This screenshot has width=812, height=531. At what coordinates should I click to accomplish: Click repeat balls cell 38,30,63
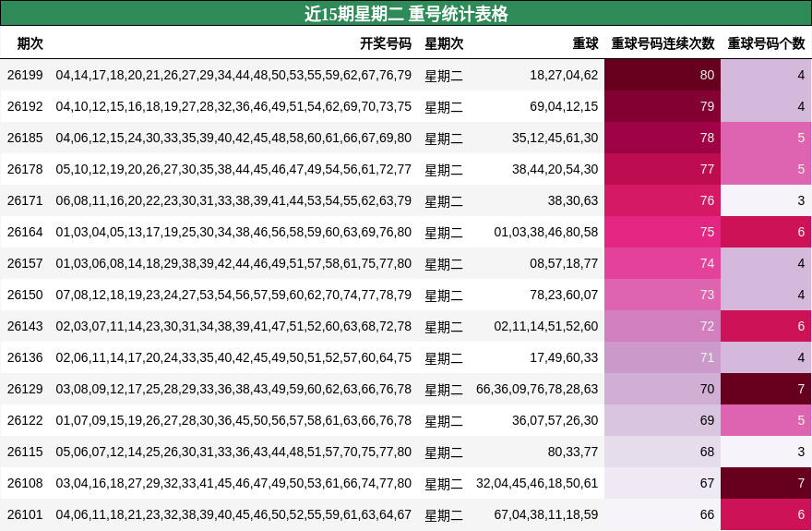[x=573, y=200]
